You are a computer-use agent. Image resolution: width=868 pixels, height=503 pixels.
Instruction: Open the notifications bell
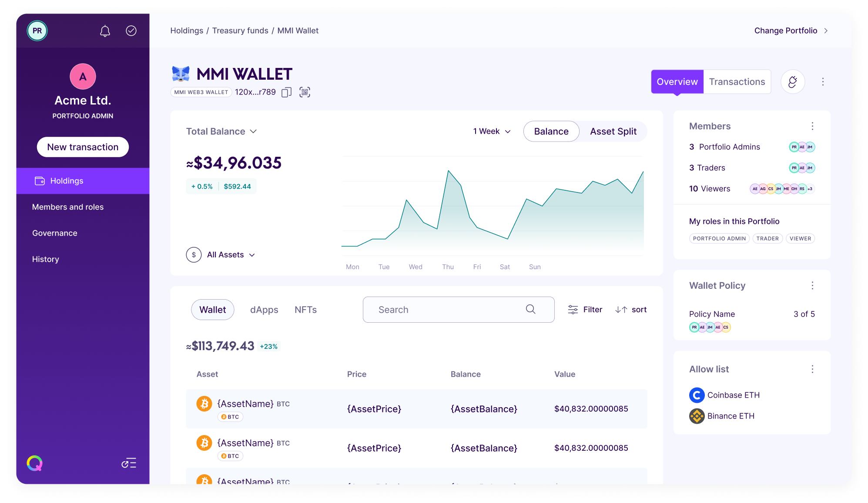coord(104,30)
